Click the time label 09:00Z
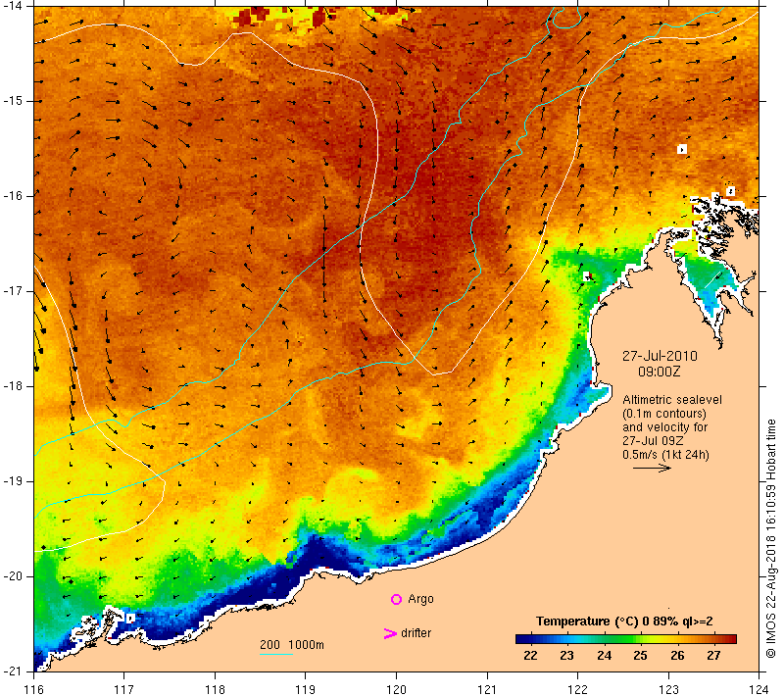 click(x=659, y=372)
